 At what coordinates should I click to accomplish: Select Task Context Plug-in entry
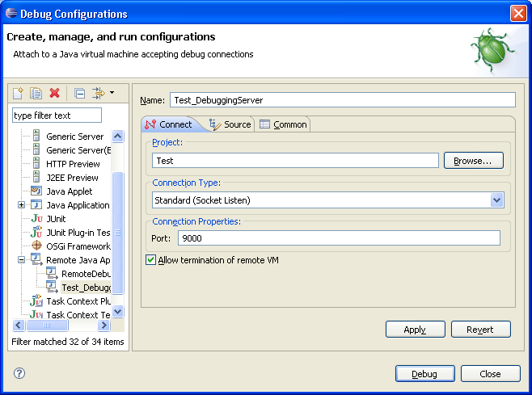[x=78, y=301]
